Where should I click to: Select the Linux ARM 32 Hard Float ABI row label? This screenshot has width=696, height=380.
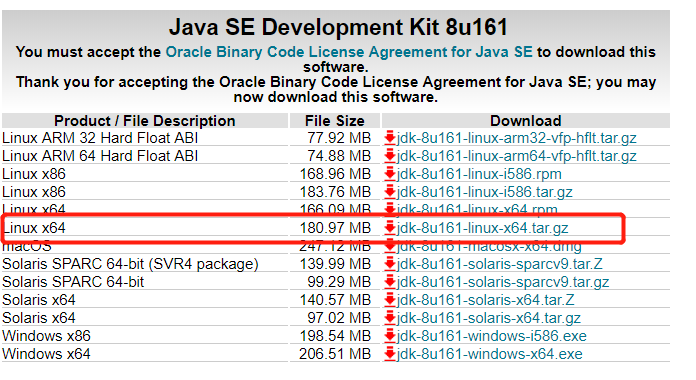click(100, 138)
